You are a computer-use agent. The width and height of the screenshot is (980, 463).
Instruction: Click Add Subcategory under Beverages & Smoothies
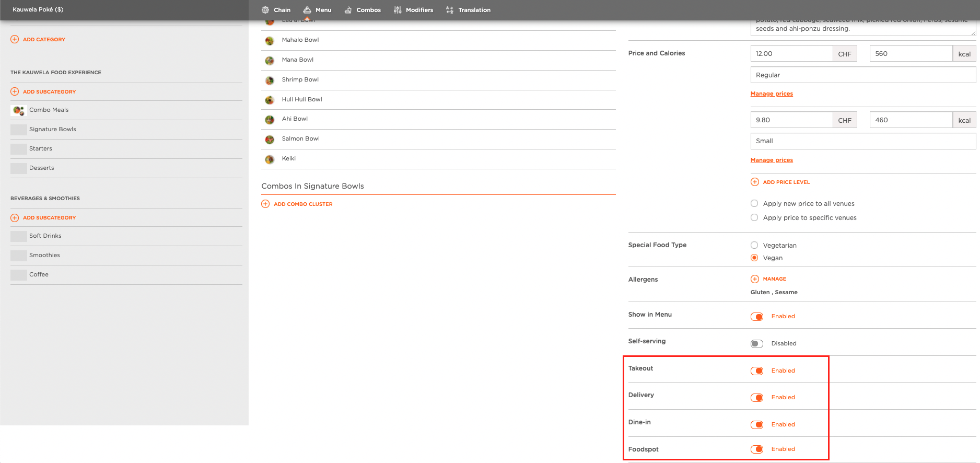[x=50, y=217]
